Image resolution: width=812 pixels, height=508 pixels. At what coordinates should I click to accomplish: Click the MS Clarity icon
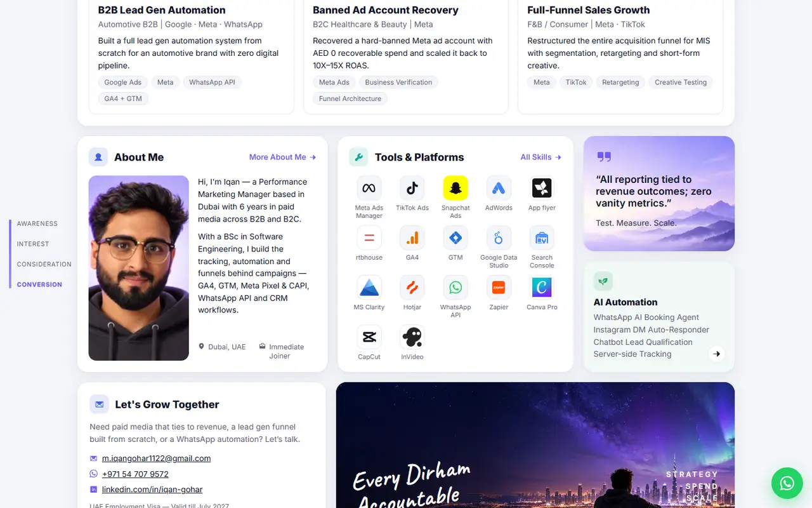[x=369, y=287]
